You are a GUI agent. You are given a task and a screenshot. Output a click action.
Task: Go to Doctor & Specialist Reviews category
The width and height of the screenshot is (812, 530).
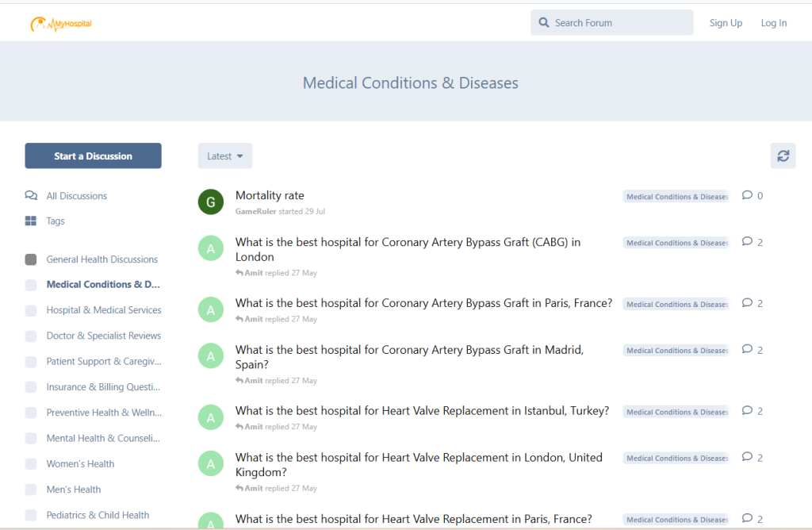pos(103,336)
